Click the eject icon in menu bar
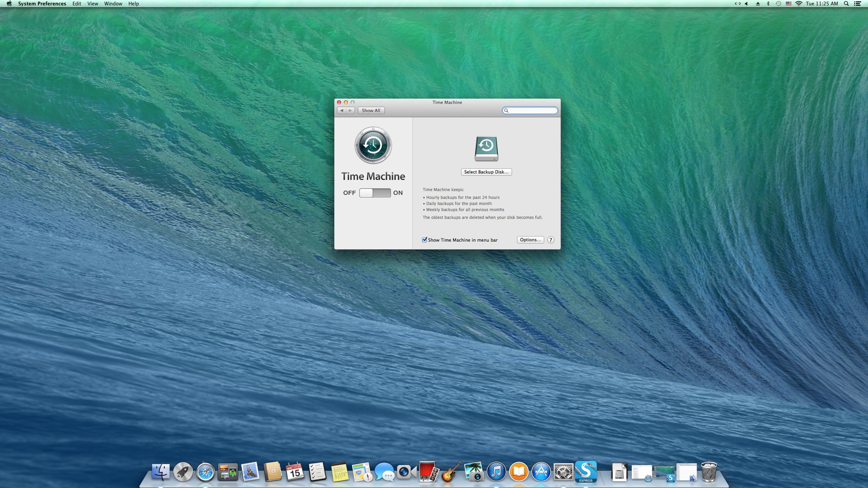The image size is (868, 488). pyautogui.click(x=758, y=4)
